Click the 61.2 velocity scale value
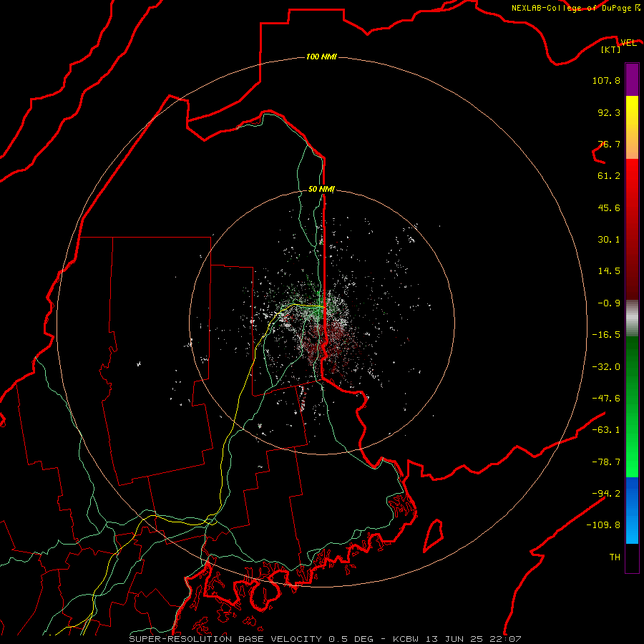The image size is (644, 644). [609, 176]
